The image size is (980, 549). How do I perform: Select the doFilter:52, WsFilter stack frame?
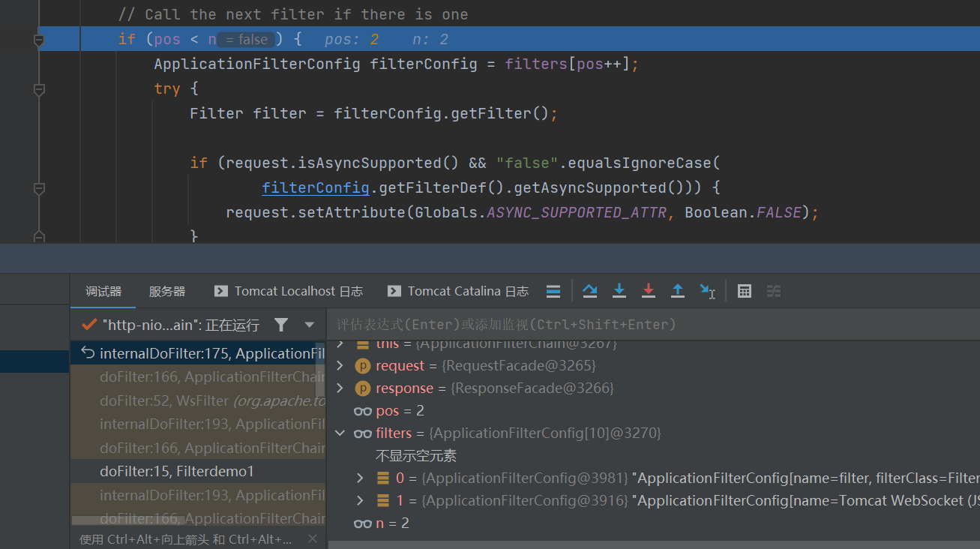point(198,400)
